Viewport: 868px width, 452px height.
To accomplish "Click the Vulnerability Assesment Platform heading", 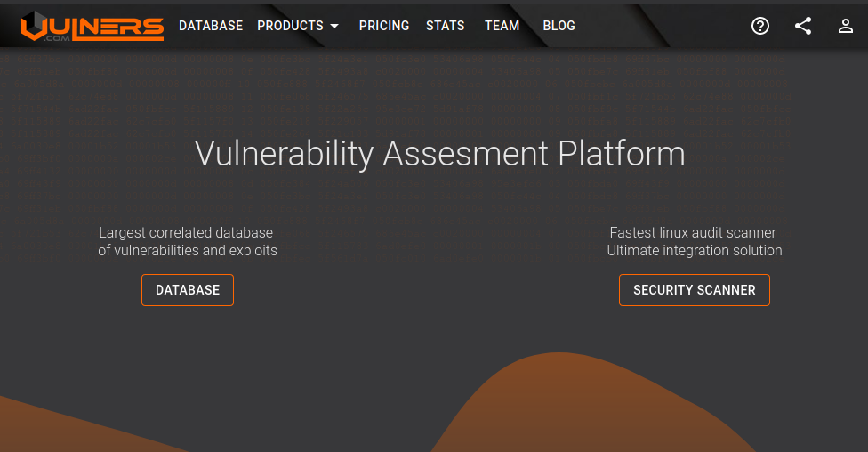I will pos(440,153).
